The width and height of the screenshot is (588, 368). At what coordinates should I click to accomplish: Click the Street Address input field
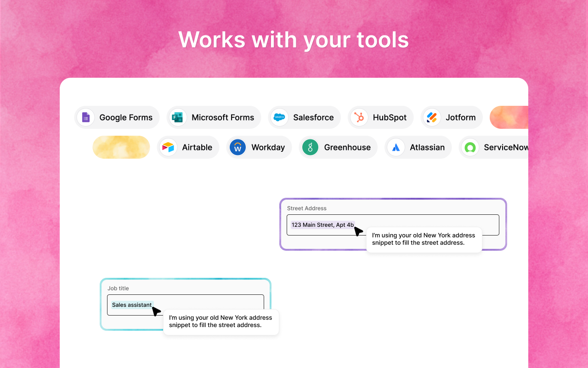[x=393, y=224]
